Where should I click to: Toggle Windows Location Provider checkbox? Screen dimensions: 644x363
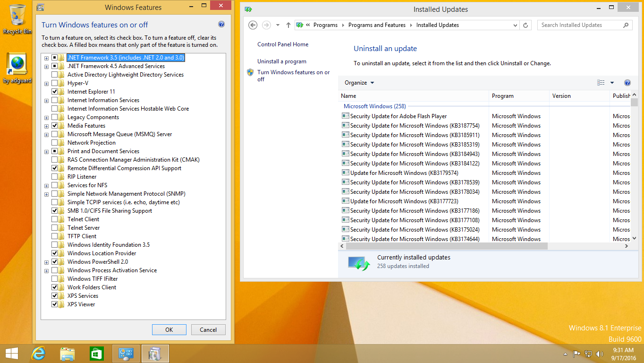(55, 253)
